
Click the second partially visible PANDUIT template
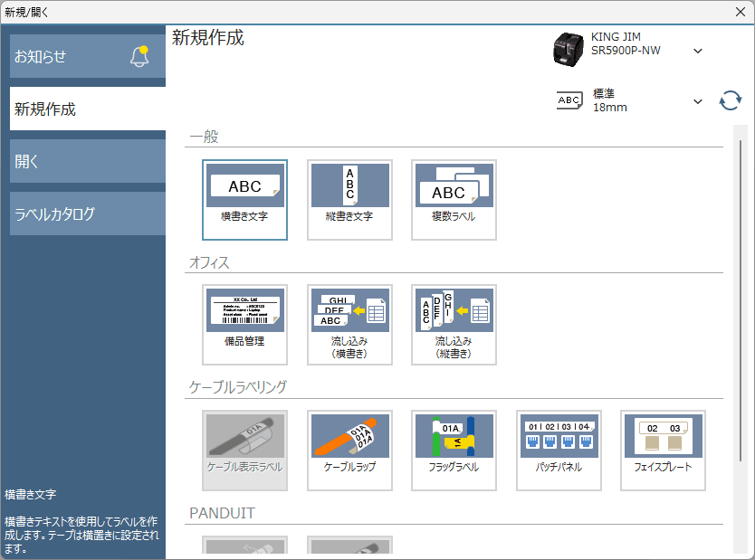(349, 546)
